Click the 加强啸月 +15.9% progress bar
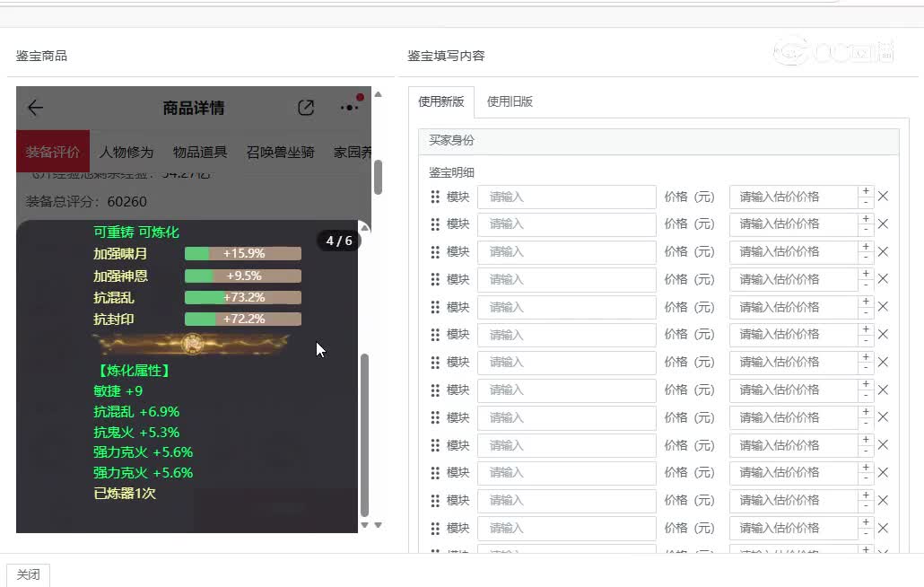Image resolution: width=924 pixels, height=587 pixels. [x=243, y=253]
